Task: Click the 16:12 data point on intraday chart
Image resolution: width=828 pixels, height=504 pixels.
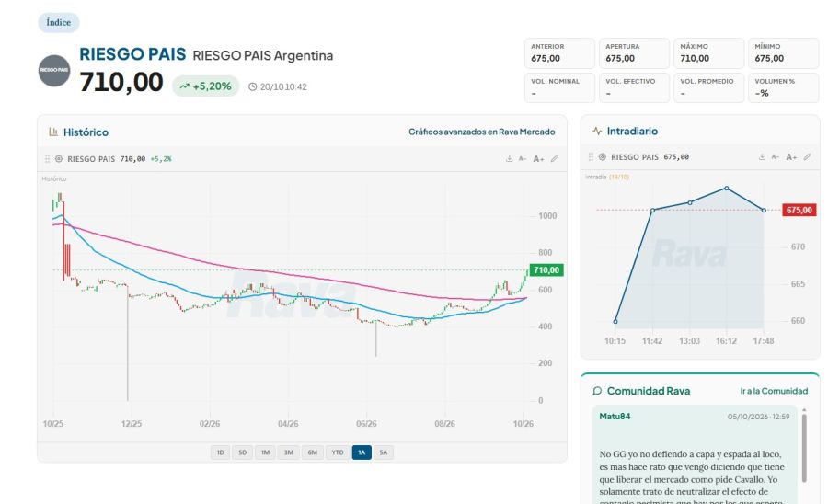Action: (x=727, y=189)
